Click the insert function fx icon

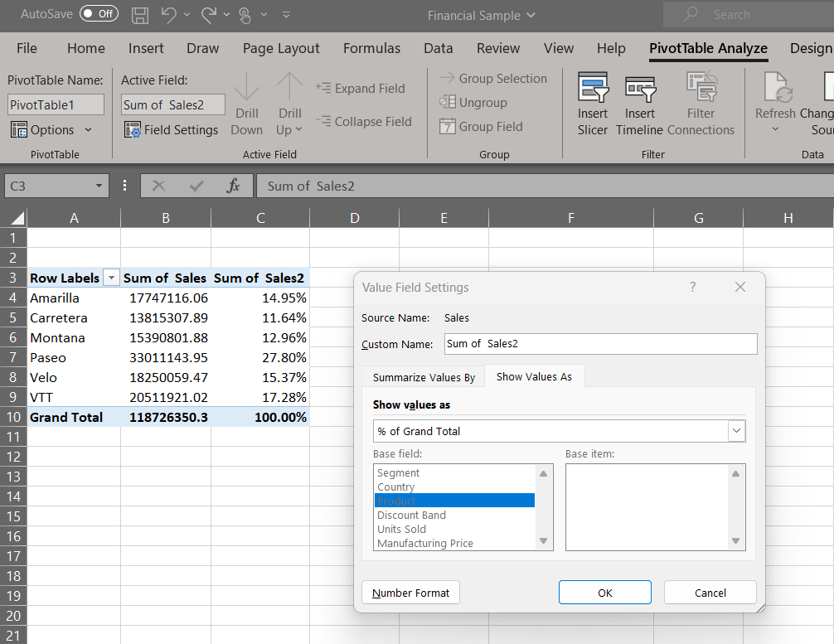[234, 186]
